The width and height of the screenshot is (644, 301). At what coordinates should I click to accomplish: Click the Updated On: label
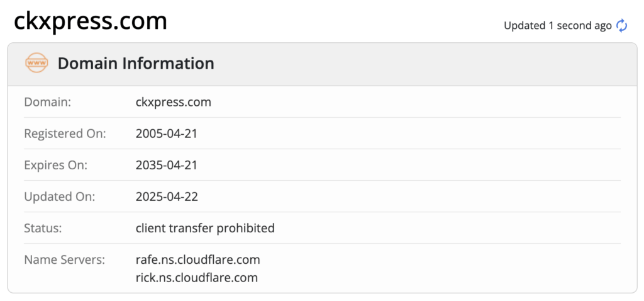click(60, 196)
